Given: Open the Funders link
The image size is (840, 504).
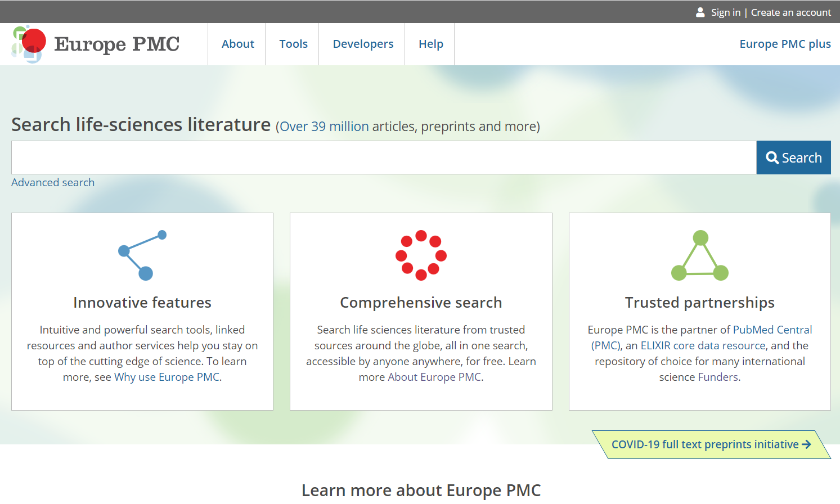Looking at the screenshot, I should [718, 377].
